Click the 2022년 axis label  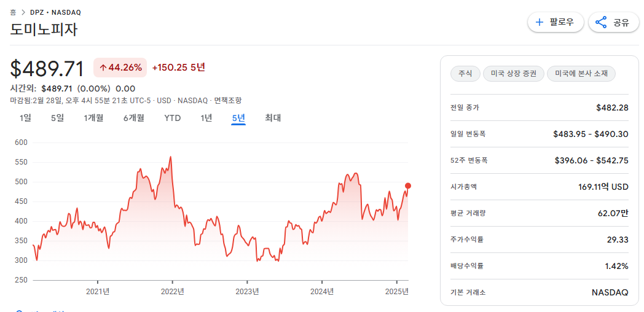point(173,292)
